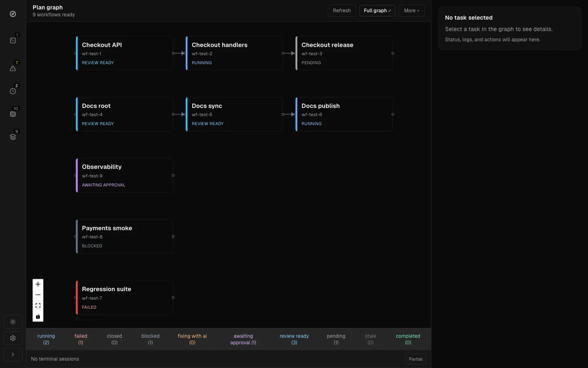Filter by closed status
The width and height of the screenshot is (588, 368).
114,339
